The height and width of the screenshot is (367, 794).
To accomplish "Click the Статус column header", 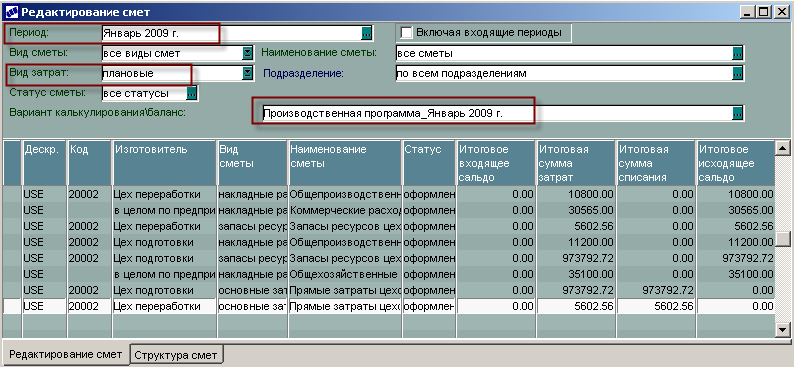I will (429, 163).
